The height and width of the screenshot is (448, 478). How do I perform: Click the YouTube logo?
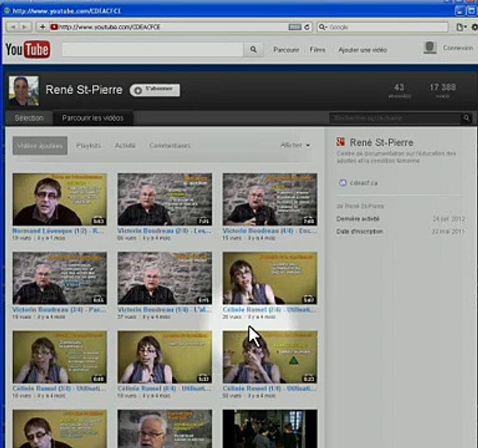(x=27, y=50)
